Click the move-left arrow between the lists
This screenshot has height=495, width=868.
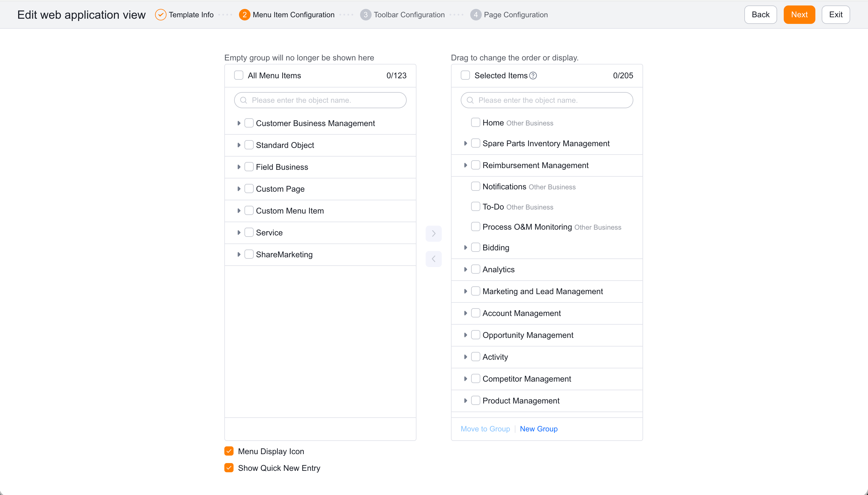(433, 259)
